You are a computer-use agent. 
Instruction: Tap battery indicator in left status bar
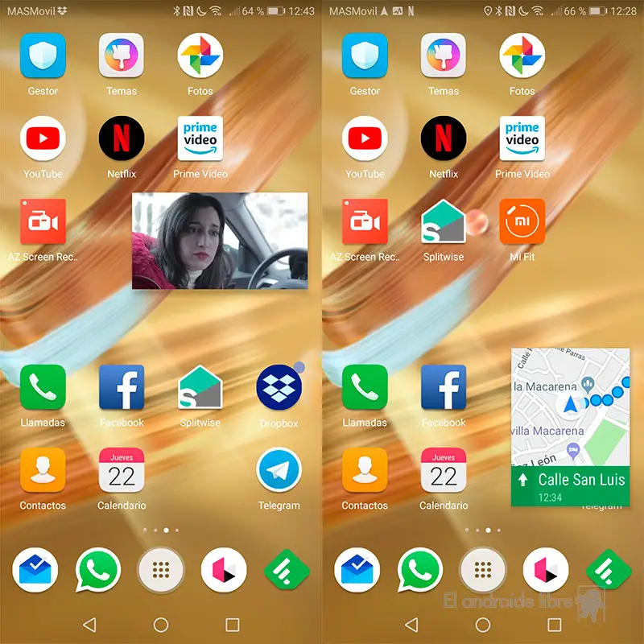[x=275, y=11]
